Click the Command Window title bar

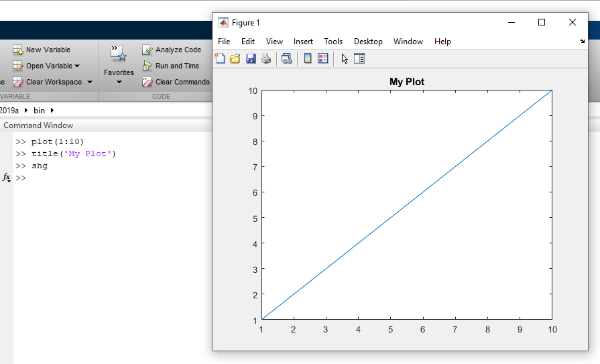click(106, 125)
